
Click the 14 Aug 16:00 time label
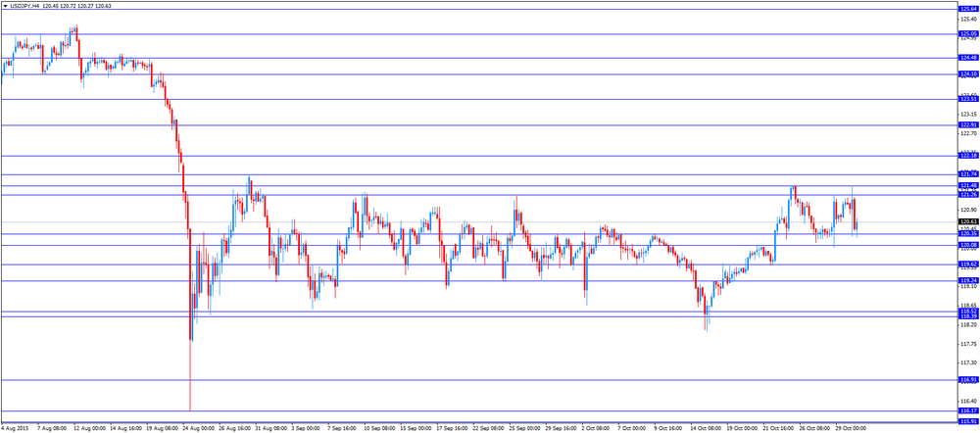point(125,429)
